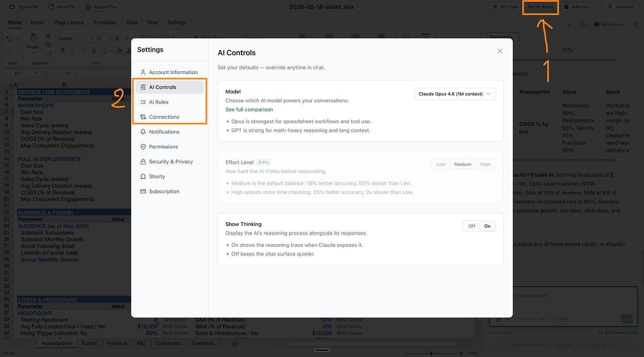This screenshot has width=644, height=357.
Task: Open Account Information settings
Action: [170, 72]
